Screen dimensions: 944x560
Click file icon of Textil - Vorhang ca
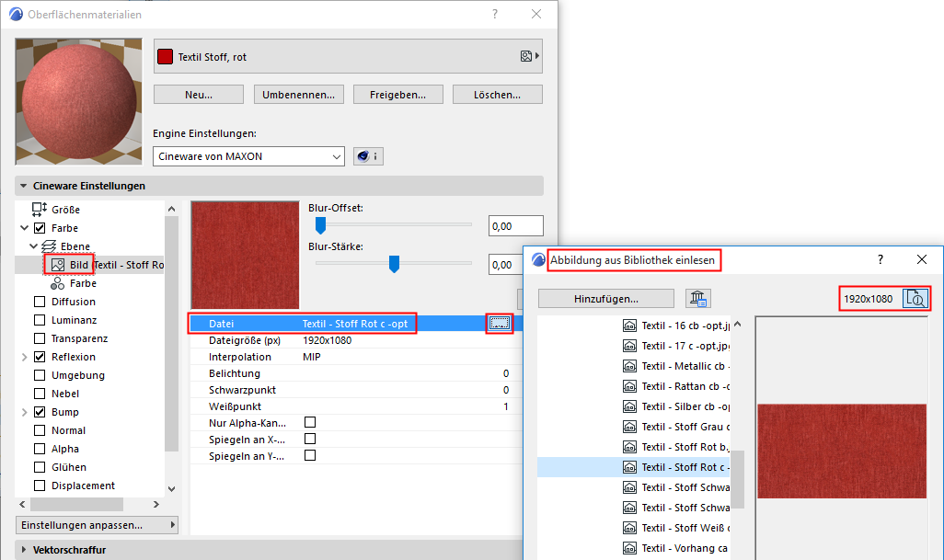(629, 548)
